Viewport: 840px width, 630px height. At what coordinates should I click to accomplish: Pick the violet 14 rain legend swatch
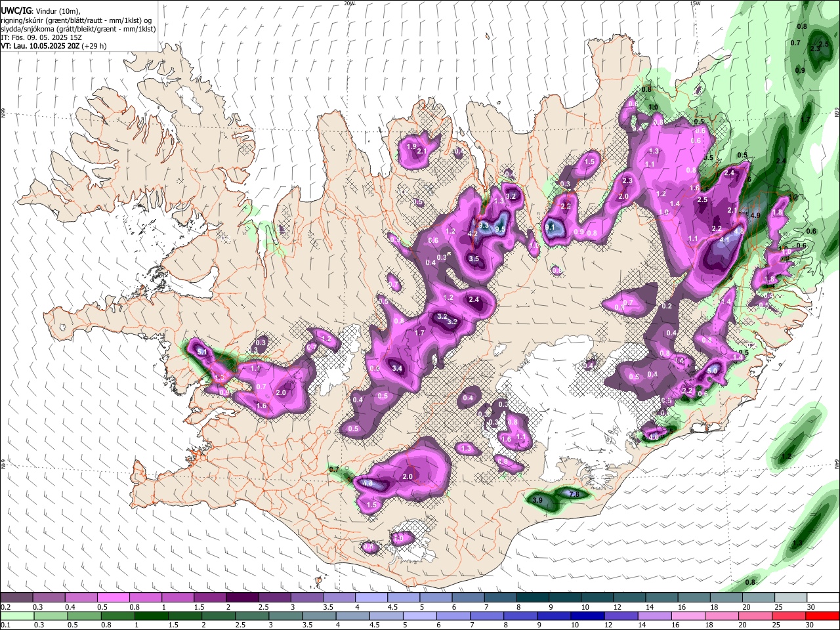(654, 616)
